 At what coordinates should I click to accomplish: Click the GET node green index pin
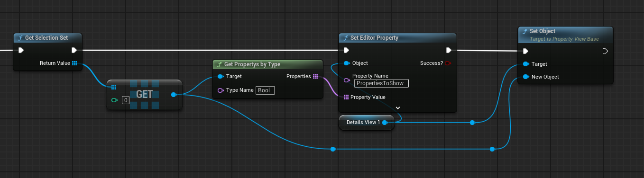click(x=114, y=100)
